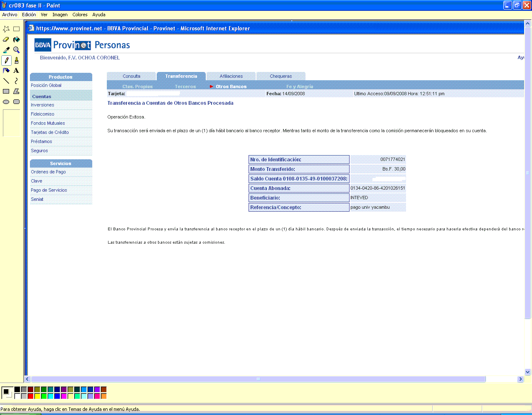Click 'Seguros' in the canvas image
Image resolution: width=532 pixels, height=415 pixels.
click(39, 151)
